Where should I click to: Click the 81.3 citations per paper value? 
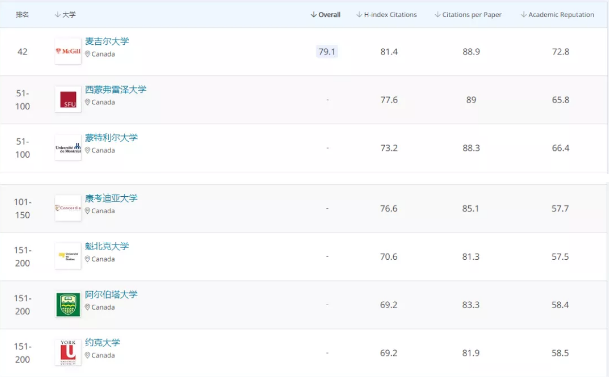(470, 257)
